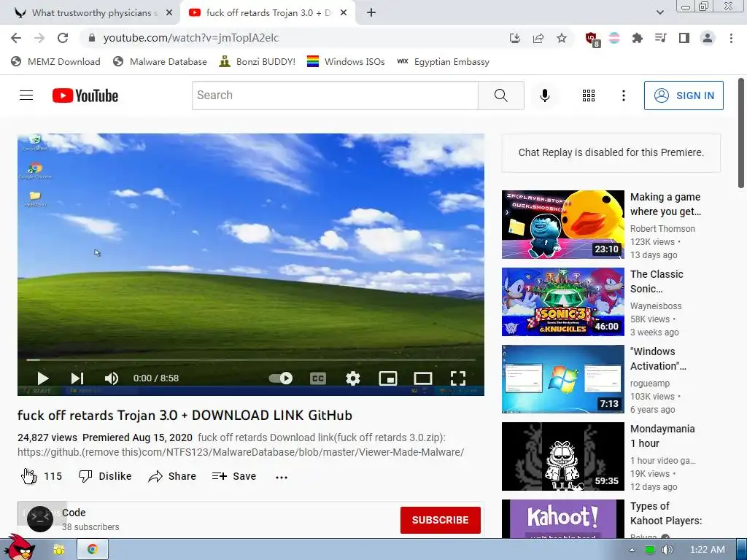Open the system tray volume icon
The image size is (747, 560).
point(667,550)
